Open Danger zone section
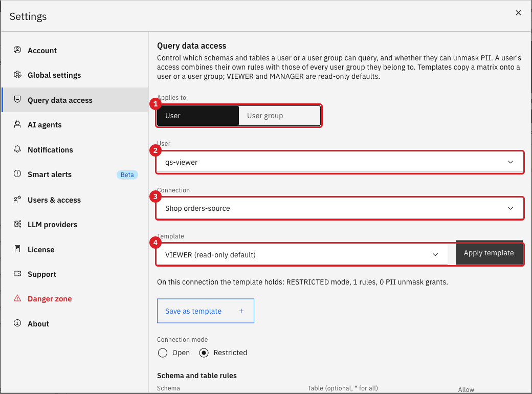The height and width of the screenshot is (394, 532). click(x=75, y=299)
